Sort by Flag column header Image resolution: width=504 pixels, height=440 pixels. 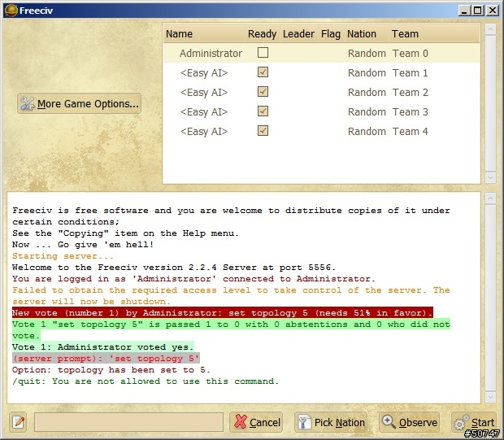(331, 34)
